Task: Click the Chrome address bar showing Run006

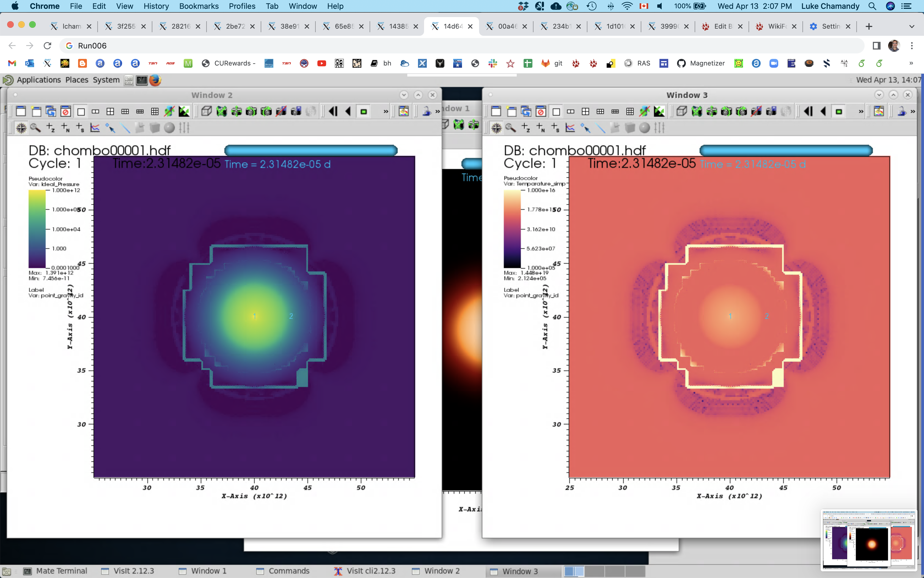Action: coord(462,46)
